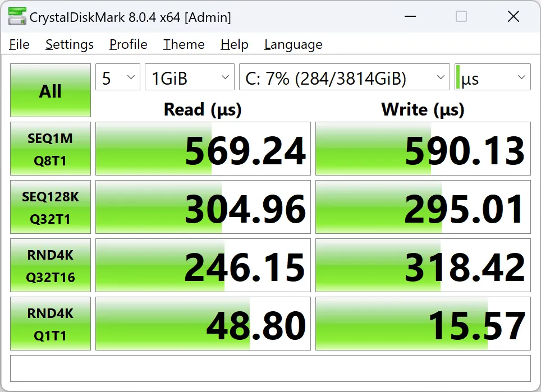Open the drive selector showing C: 7%
The width and height of the screenshot is (541, 392).
point(344,77)
